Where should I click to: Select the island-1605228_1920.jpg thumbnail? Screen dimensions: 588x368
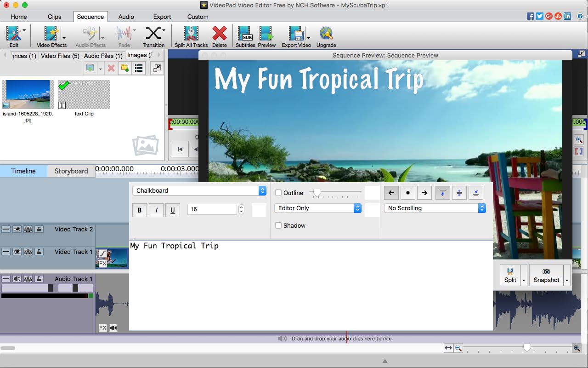[28, 95]
